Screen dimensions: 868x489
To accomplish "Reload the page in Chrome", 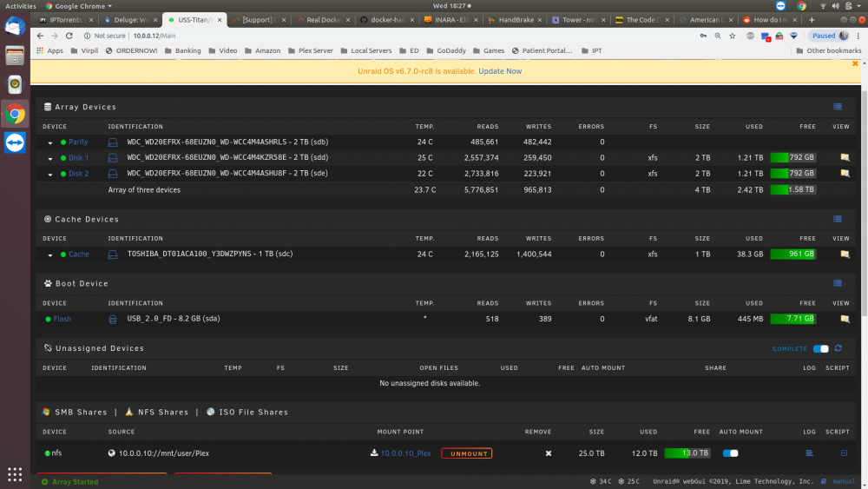I will 69,36.
